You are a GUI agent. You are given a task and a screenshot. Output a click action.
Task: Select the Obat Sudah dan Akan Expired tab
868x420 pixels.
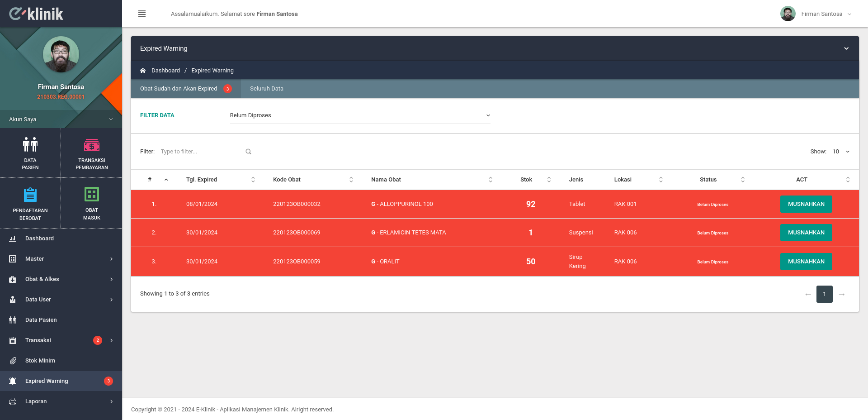(186, 89)
